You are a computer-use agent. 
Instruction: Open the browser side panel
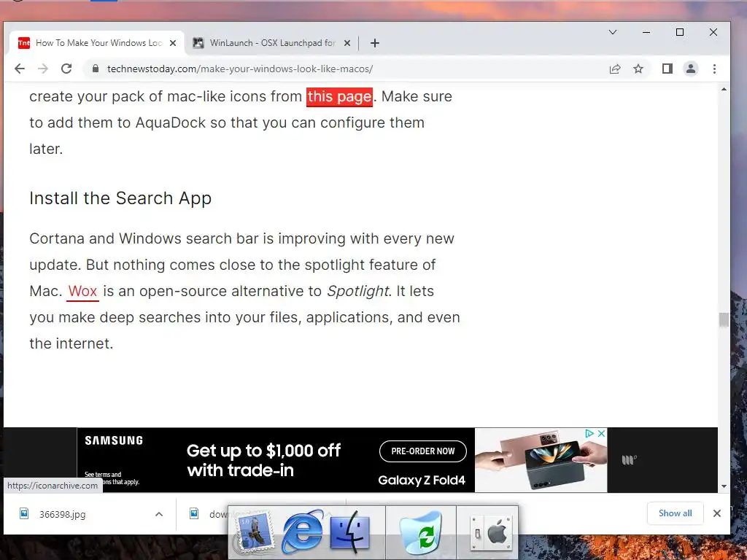point(667,69)
